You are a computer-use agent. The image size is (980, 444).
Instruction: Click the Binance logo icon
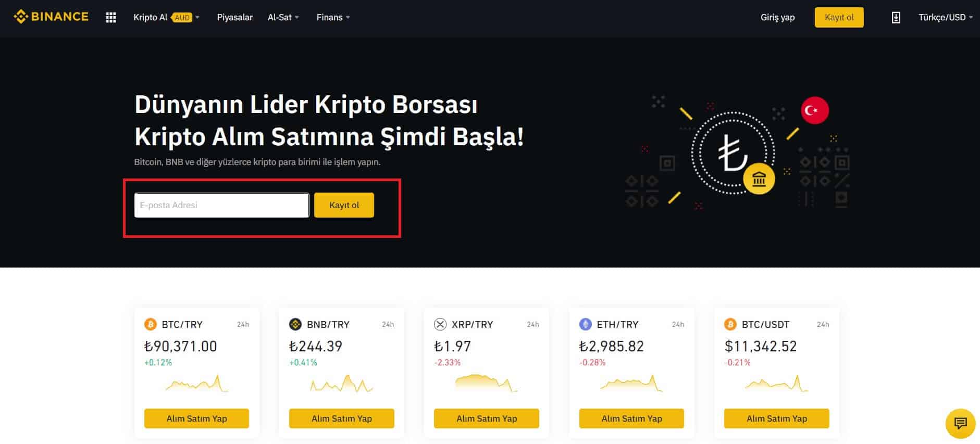(x=21, y=17)
